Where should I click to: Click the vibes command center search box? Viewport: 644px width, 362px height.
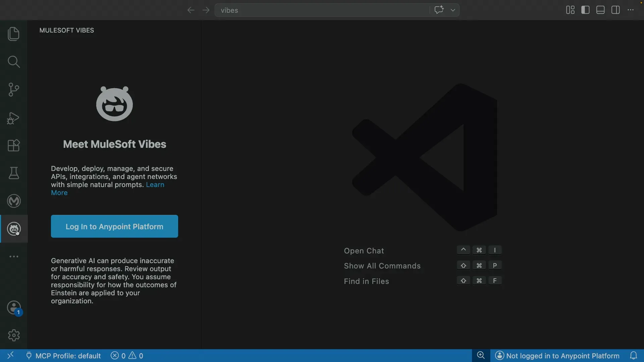(x=322, y=10)
